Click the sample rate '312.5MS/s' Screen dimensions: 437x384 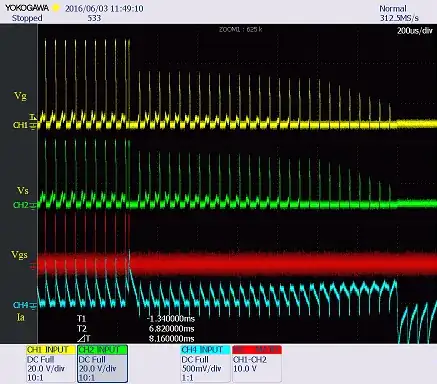coord(399,18)
